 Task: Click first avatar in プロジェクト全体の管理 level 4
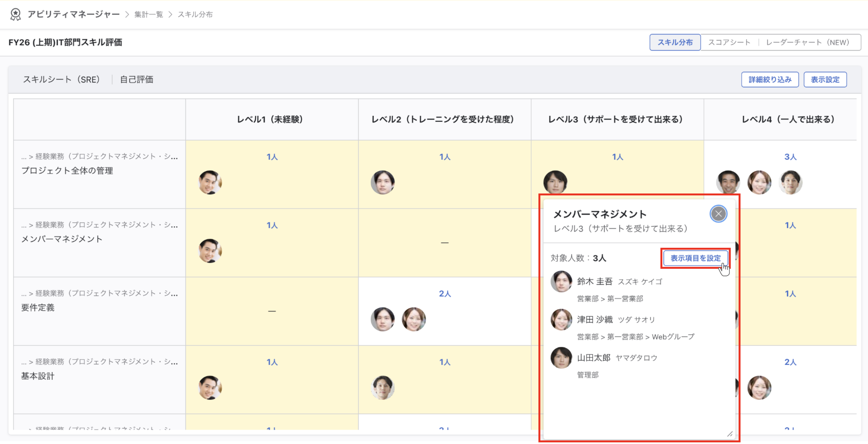tap(728, 182)
